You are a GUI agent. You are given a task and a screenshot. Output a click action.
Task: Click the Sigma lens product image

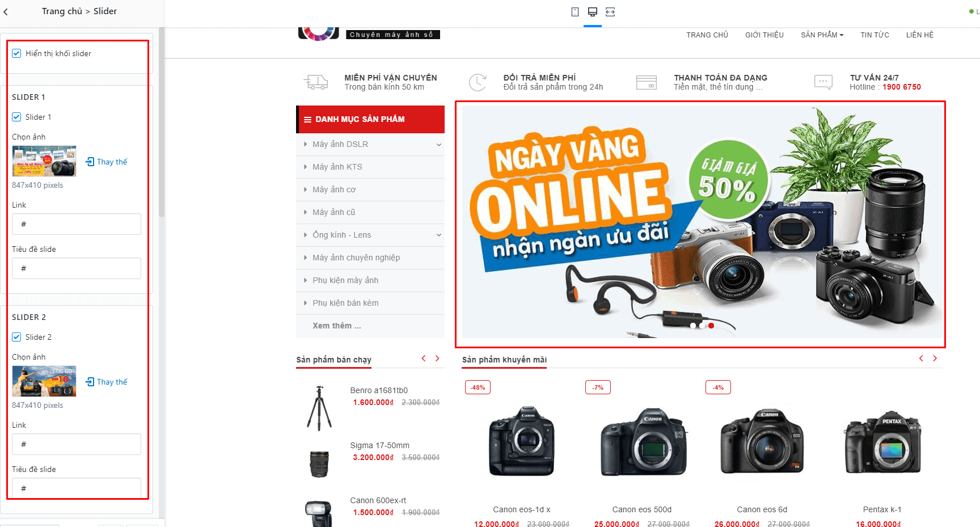pyautogui.click(x=319, y=463)
